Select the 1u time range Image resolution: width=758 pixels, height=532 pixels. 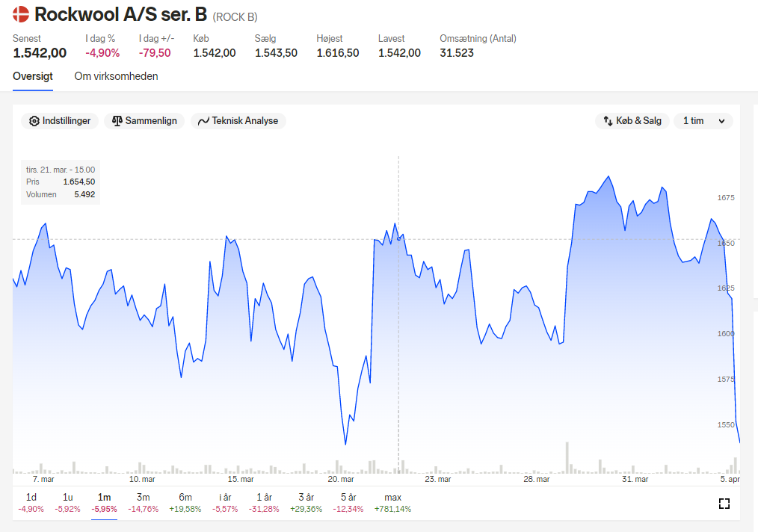point(68,503)
